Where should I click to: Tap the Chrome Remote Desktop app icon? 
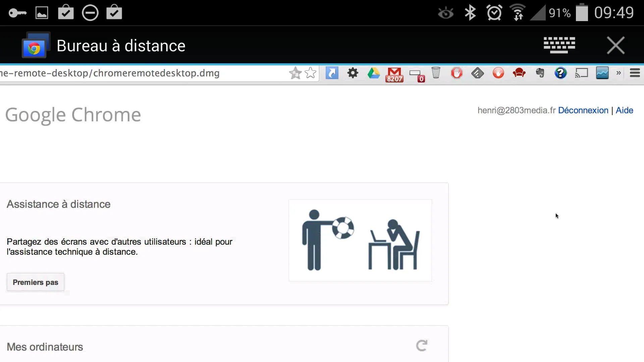(36, 45)
